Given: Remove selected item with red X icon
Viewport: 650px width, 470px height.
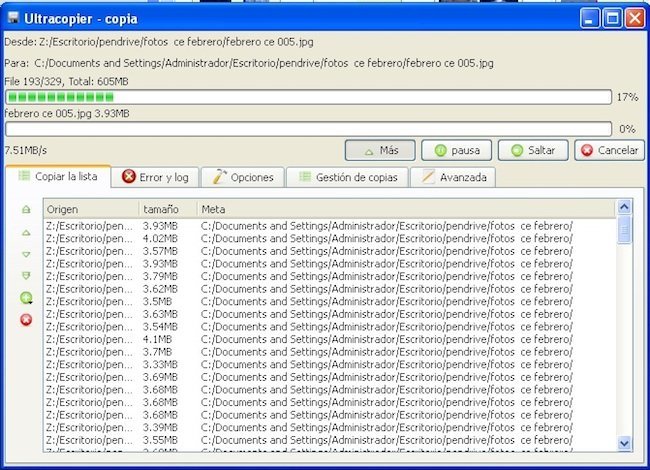Looking at the screenshot, I should (26, 320).
